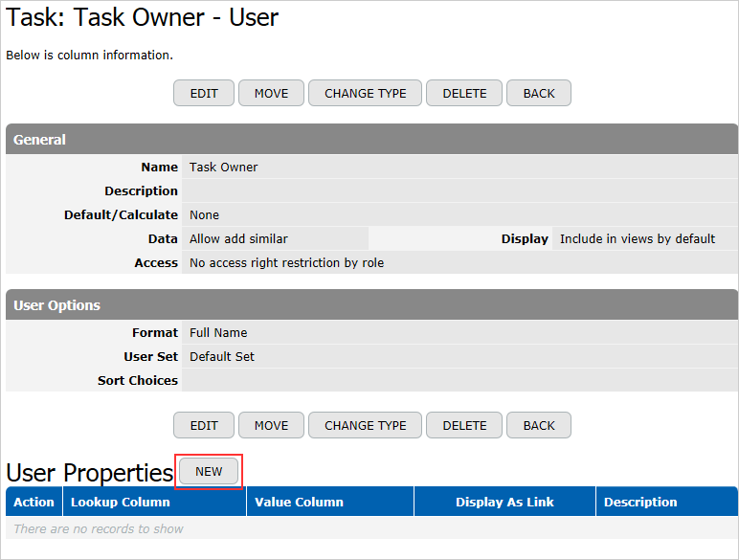Click the Sort Choices label
Viewport: 739px width, 560px height.
[x=138, y=380]
